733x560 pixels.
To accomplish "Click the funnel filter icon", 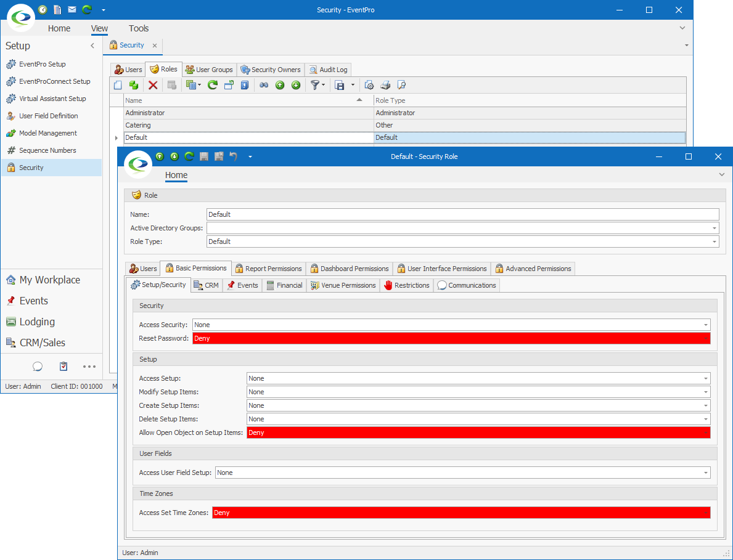I will (x=316, y=85).
